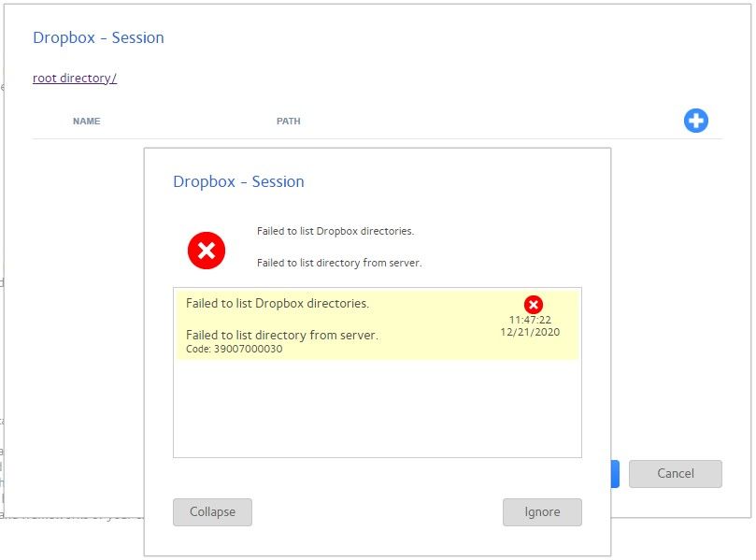Click the 12/21/2020 date text
This screenshot has width=756, height=560.
pyautogui.click(x=530, y=332)
